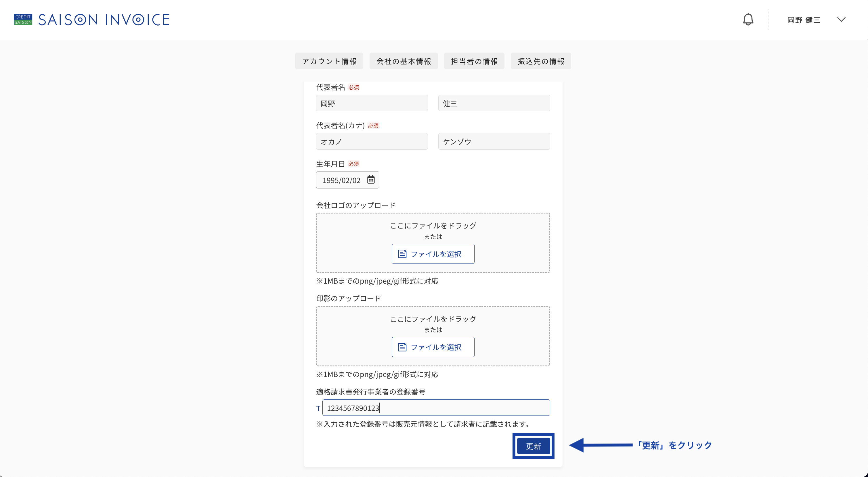Click the 更新 button

click(x=534, y=446)
